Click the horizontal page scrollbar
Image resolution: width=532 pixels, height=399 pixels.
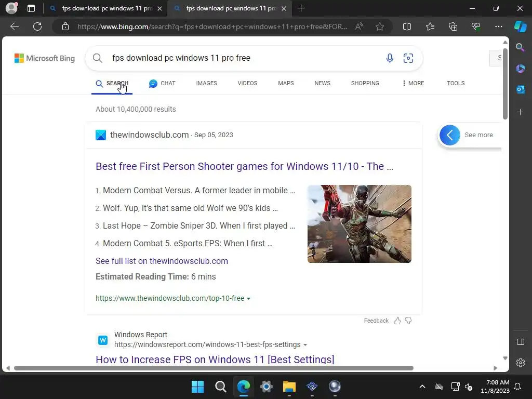click(x=214, y=368)
